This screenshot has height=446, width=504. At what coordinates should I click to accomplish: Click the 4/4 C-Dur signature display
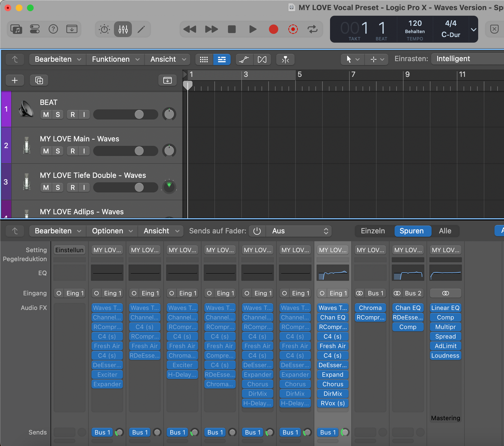click(451, 29)
